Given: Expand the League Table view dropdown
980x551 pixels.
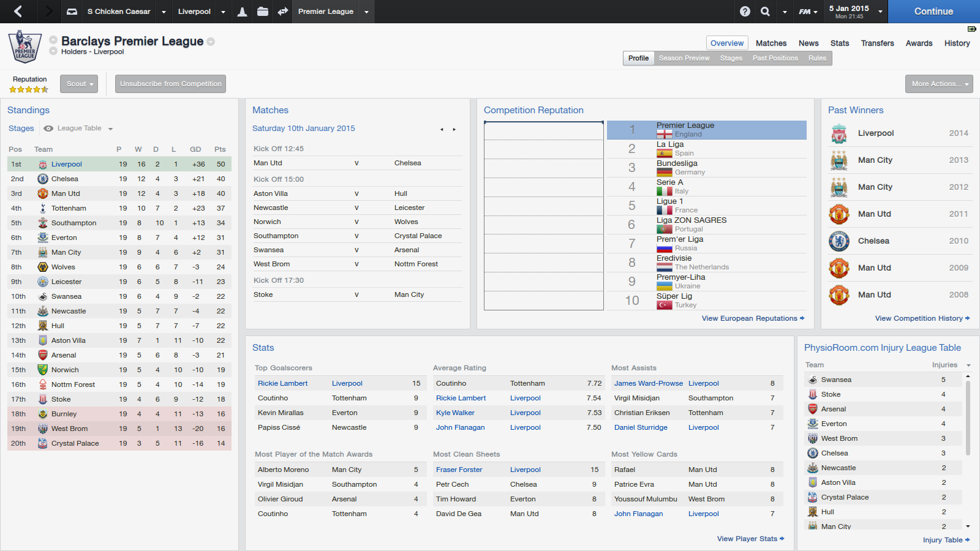Looking at the screenshot, I should pos(110,129).
